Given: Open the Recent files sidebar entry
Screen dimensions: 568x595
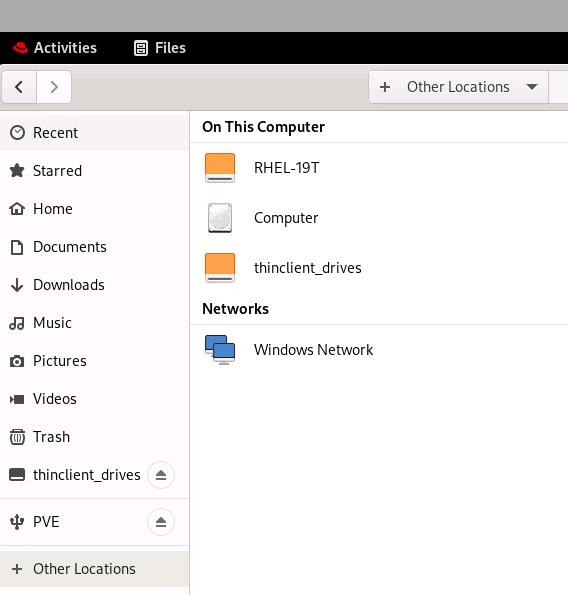Looking at the screenshot, I should click(94, 133).
